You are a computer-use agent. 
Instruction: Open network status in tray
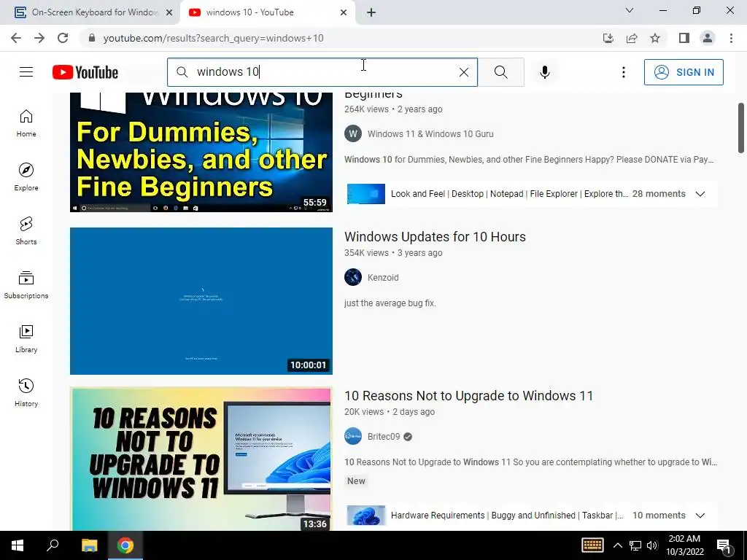[x=635, y=545]
